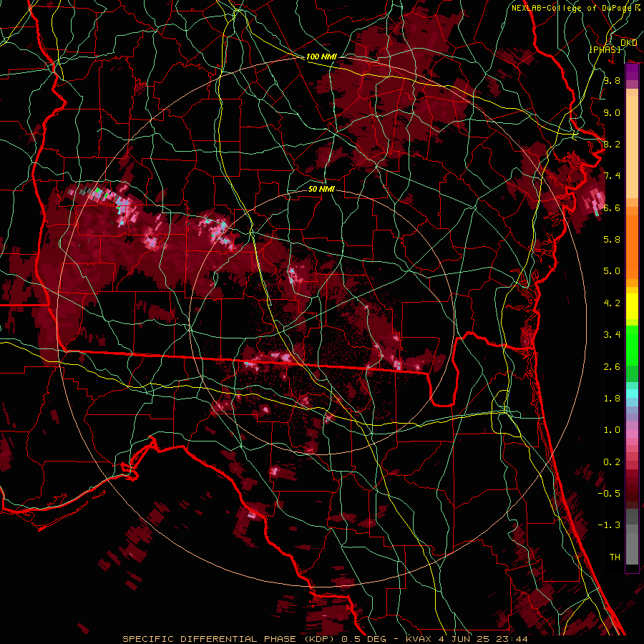This screenshot has width=644, height=644.
Task: Click the 9.8 value on the color scale
Action: tap(612, 80)
